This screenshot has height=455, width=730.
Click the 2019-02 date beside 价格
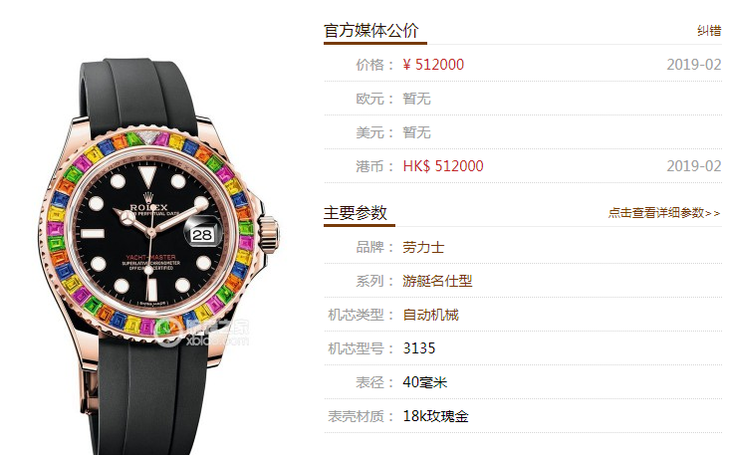(694, 65)
